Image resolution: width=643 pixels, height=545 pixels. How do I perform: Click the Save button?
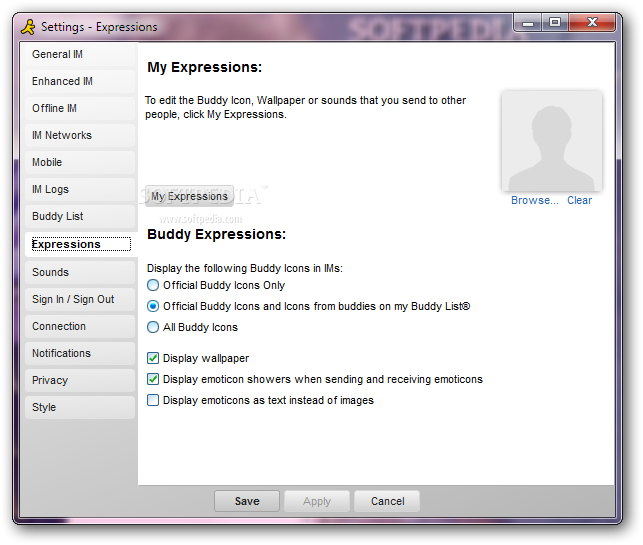pyautogui.click(x=247, y=501)
